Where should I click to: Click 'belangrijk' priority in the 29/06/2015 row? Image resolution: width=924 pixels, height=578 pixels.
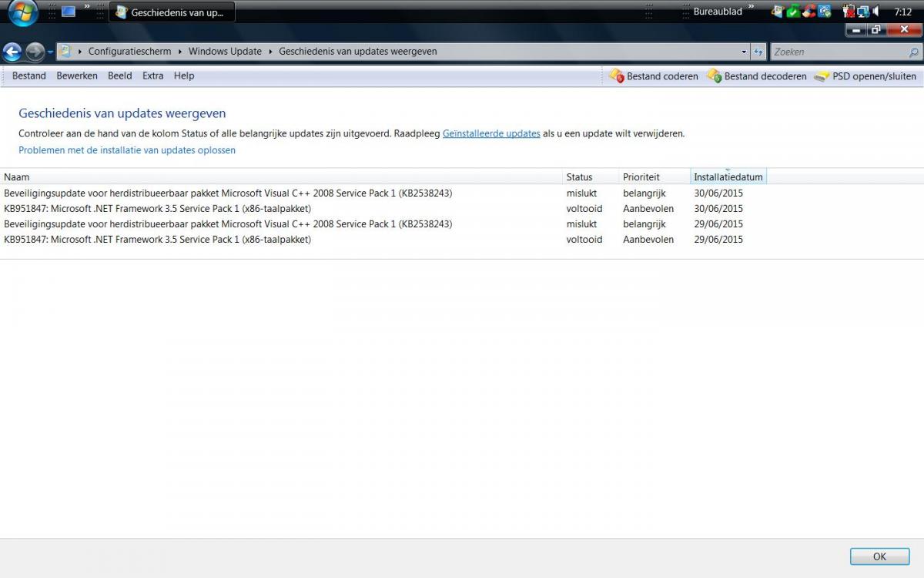pyautogui.click(x=644, y=223)
